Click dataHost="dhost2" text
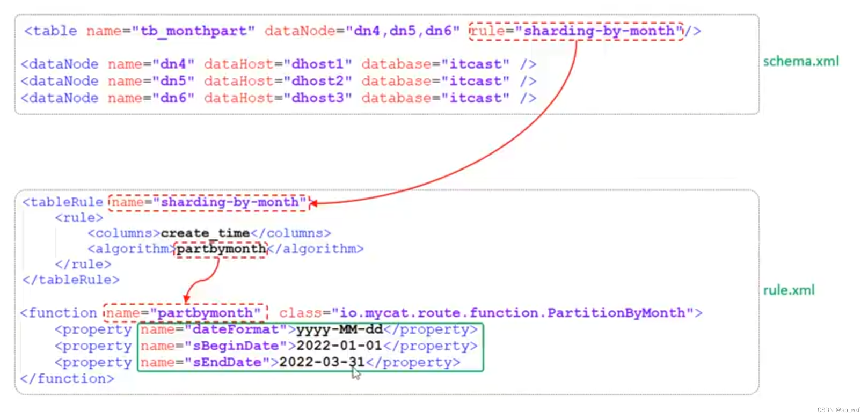 [278, 81]
